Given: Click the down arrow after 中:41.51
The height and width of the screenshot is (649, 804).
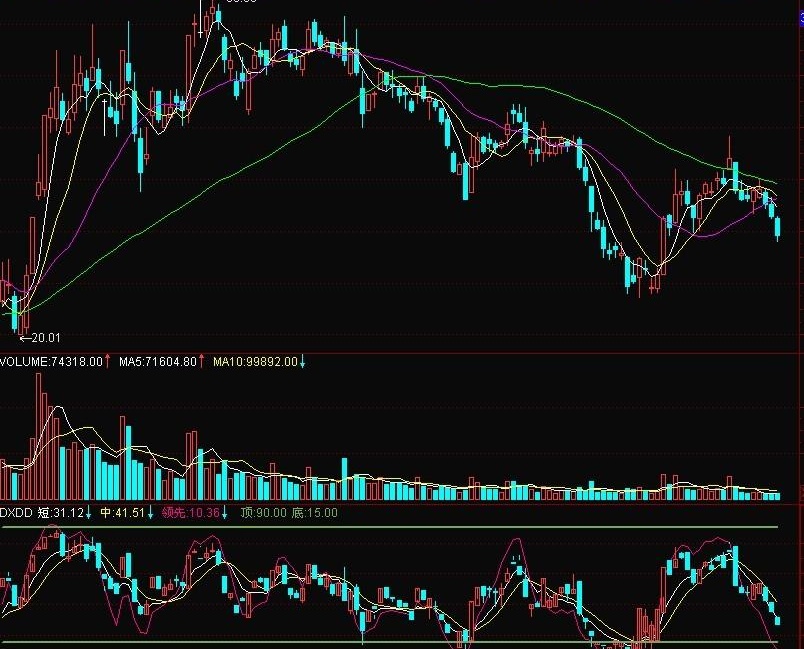Looking at the screenshot, I should click(x=151, y=513).
